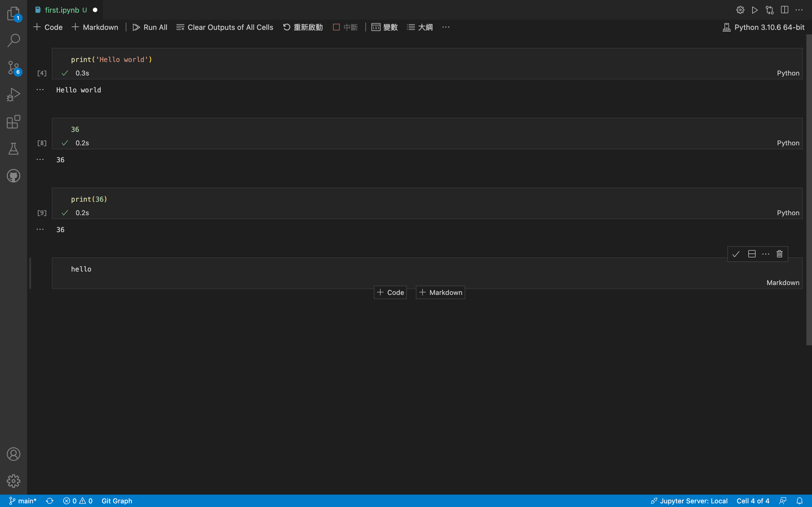Open the Python cell language picker
The width and height of the screenshot is (812, 507).
click(788, 73)
